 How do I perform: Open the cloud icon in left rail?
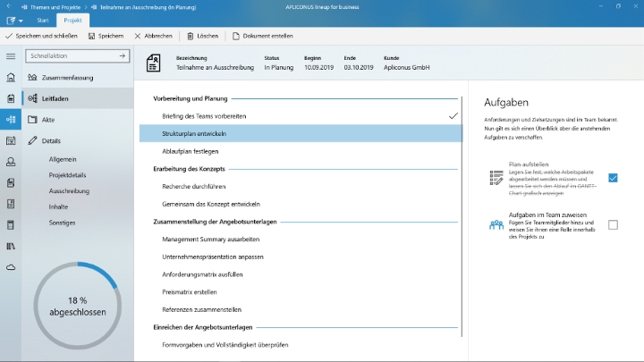click(11, 267)
